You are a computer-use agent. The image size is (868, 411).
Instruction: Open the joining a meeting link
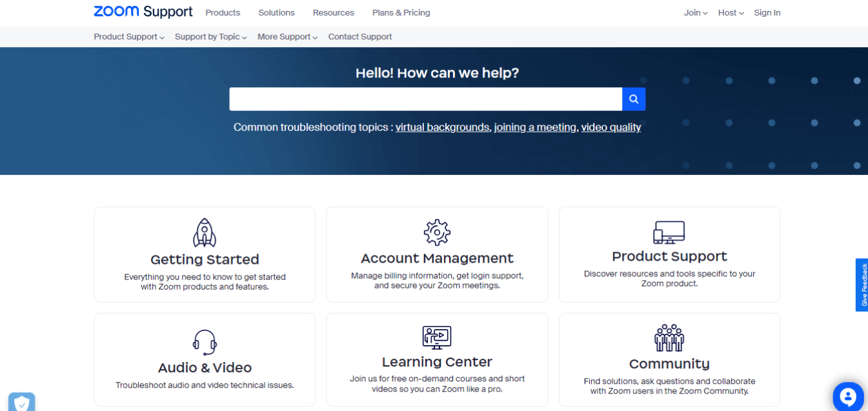[535, 127]
